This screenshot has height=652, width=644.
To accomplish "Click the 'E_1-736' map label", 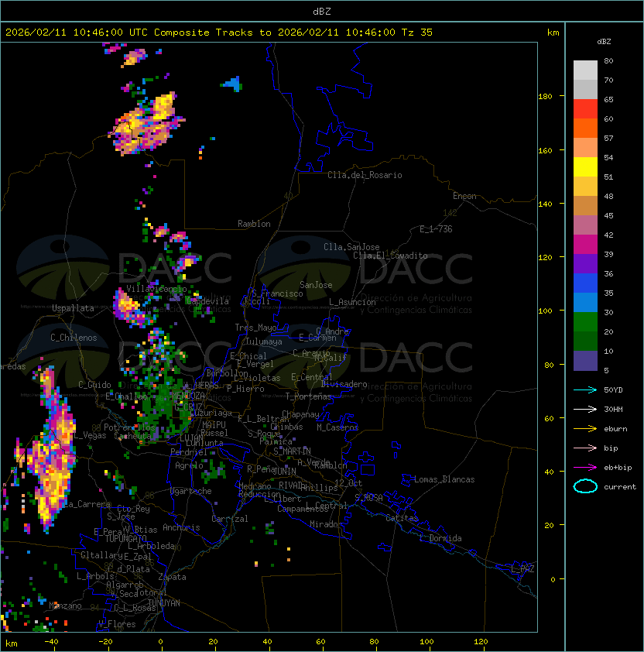I will tap(436, 229).
